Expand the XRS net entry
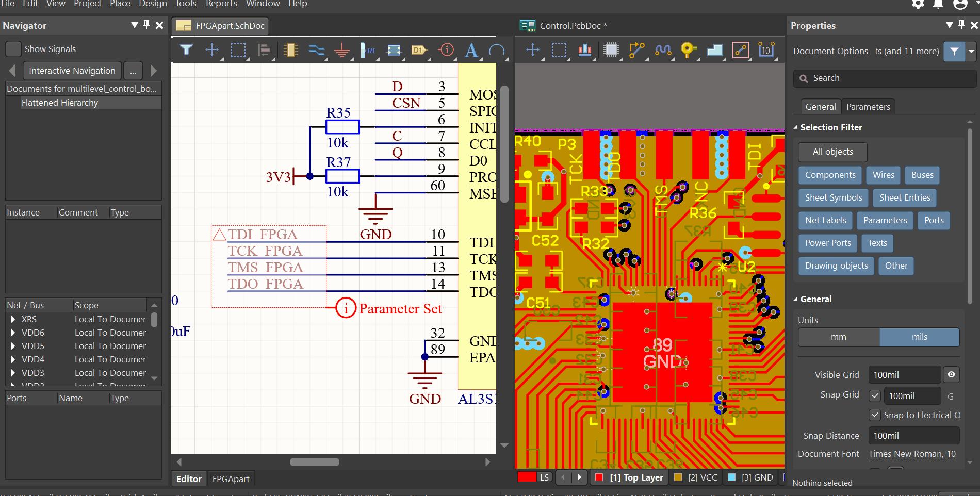Screen dimensions: 980x496 point(13,319)
